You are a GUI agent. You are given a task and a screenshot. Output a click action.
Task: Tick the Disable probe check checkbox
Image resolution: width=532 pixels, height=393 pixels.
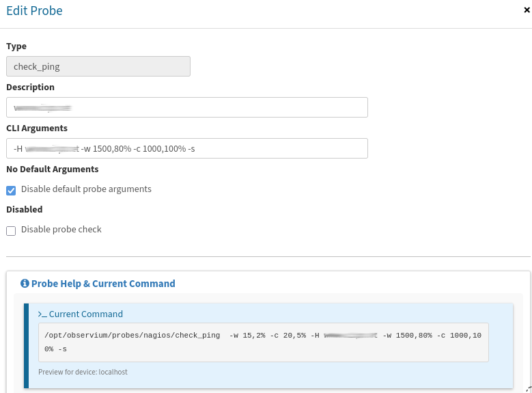pyautogui.click(x=11, y=231)
